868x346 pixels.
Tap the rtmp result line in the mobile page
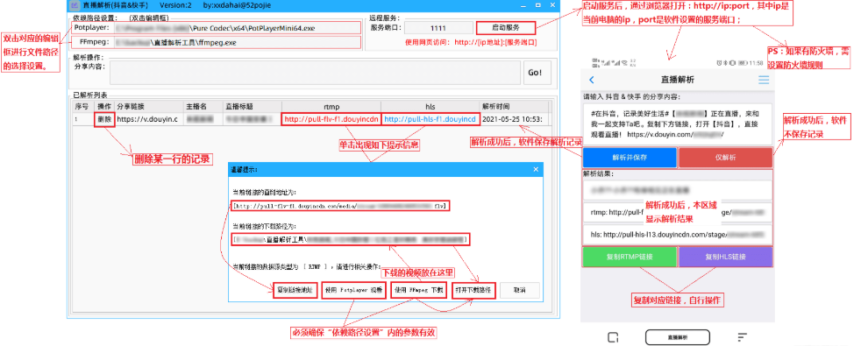pos(677,212)
